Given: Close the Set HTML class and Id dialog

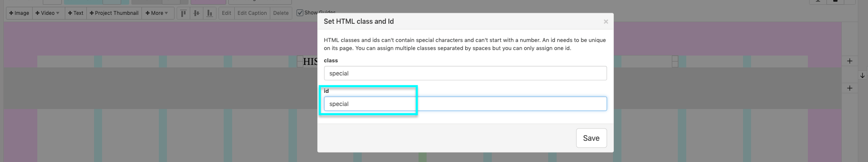Looking at the screenshot, I should 606,22.
